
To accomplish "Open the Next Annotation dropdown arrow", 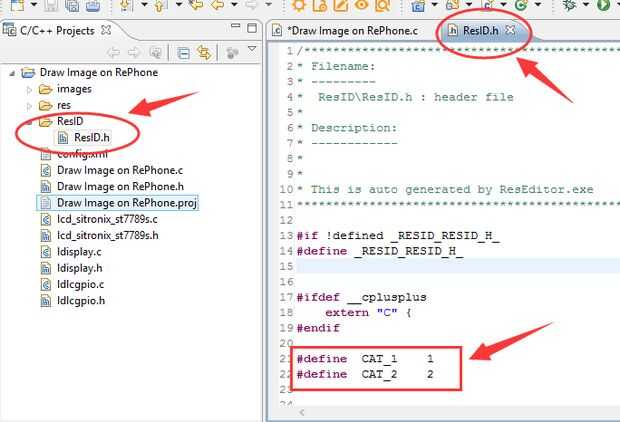I will click(144, 5).
